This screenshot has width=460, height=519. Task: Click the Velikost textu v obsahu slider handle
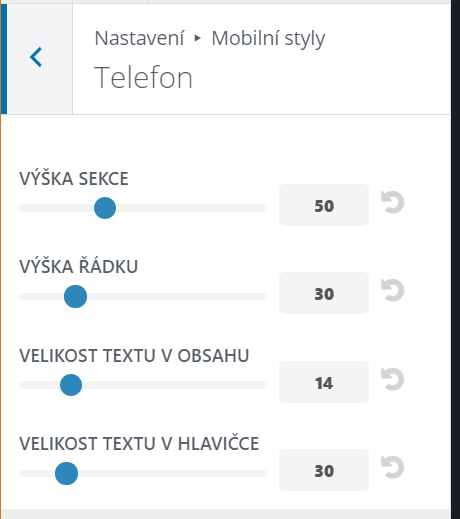71,385
